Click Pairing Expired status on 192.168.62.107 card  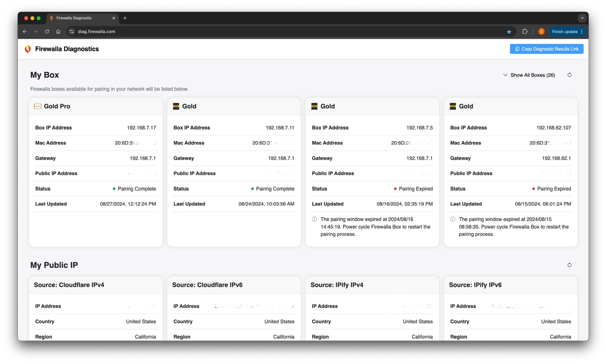(x=552, y=189)
